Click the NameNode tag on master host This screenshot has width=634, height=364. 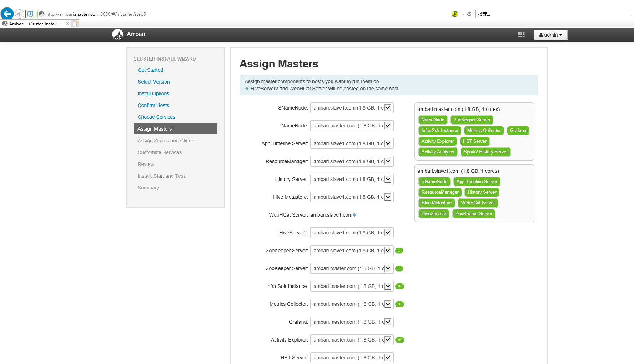coord(433,120)
